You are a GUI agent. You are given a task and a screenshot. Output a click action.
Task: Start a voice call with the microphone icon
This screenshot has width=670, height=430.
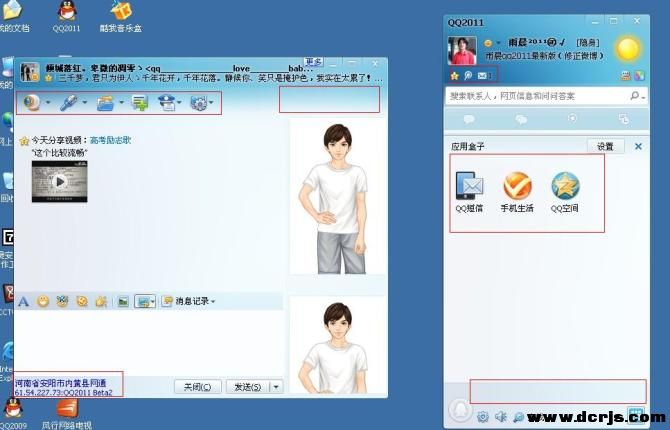tap(69, 103)
